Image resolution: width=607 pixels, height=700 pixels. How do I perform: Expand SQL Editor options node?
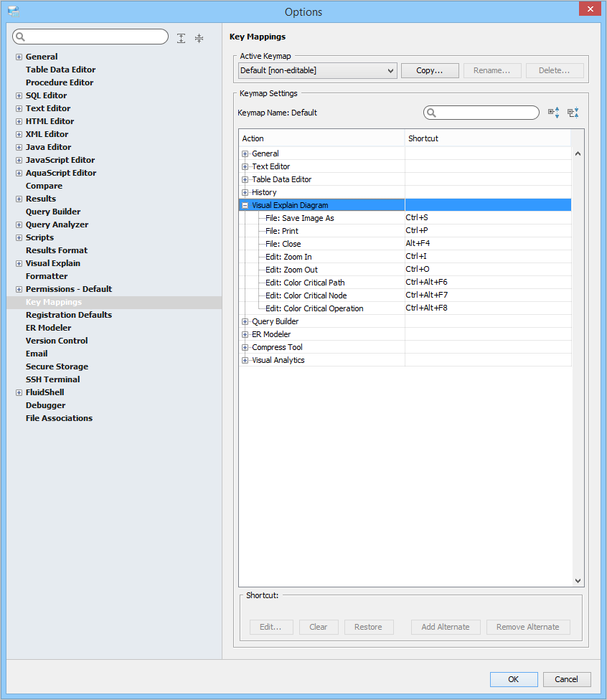pos(19,95)
